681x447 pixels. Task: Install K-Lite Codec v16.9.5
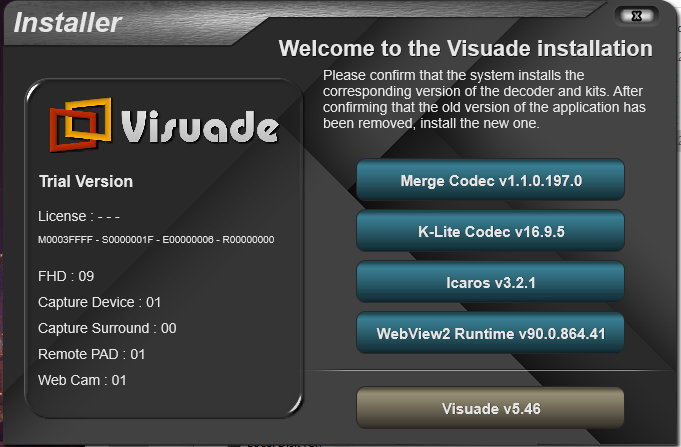tap(490, 232)
